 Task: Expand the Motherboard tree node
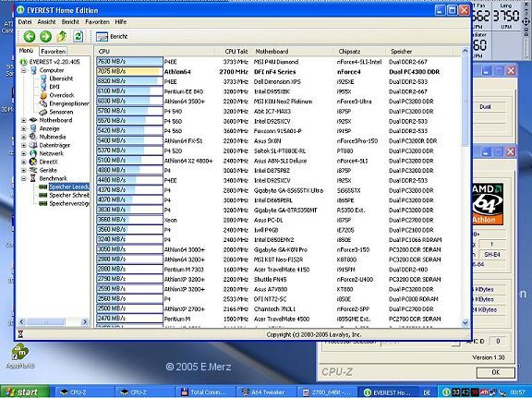24,120
